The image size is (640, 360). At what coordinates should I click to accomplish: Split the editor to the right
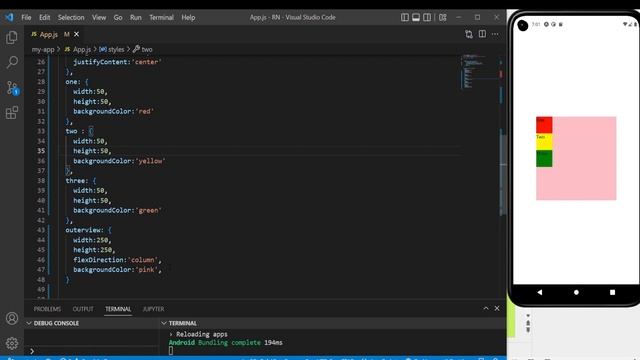[x=482, y=34]
